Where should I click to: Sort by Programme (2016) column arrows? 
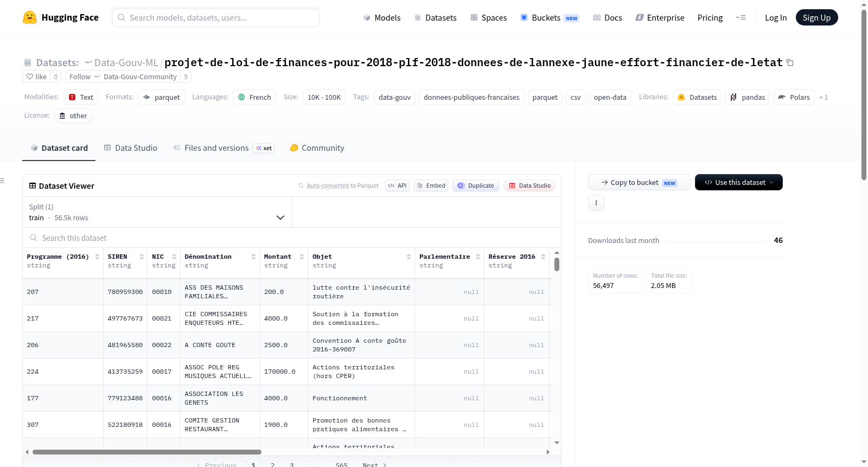(x=97, y=257)
